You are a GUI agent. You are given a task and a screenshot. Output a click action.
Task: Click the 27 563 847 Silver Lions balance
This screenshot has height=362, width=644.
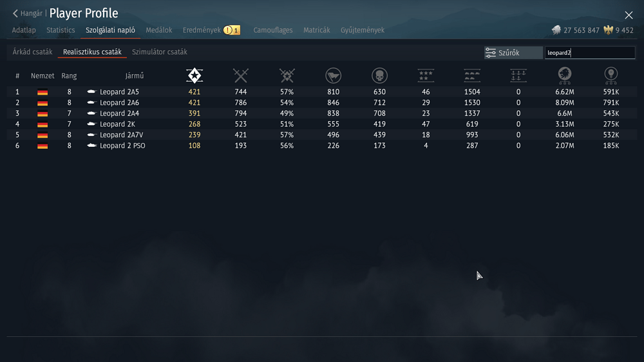581,30
